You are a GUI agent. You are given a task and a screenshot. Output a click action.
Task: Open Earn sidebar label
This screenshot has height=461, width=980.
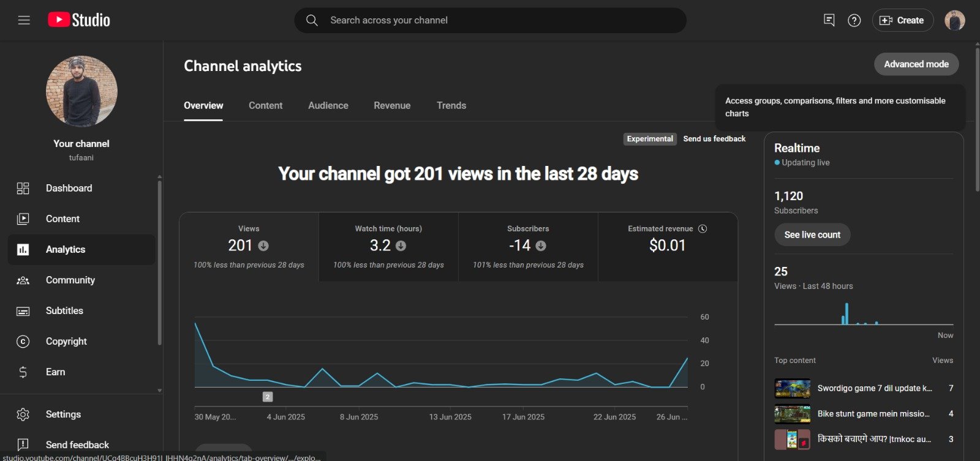(55, 372)
